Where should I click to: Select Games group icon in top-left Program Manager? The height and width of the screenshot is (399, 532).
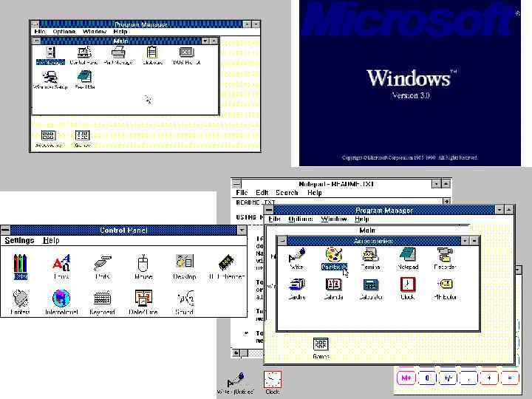pyautogui.click(x=83, y=139)
